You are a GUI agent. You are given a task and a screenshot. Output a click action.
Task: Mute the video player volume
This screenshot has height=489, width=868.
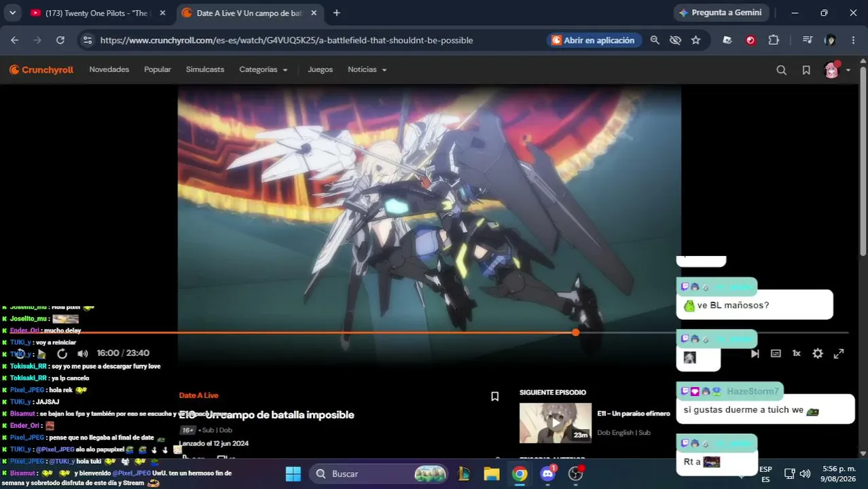coord(83,353)
